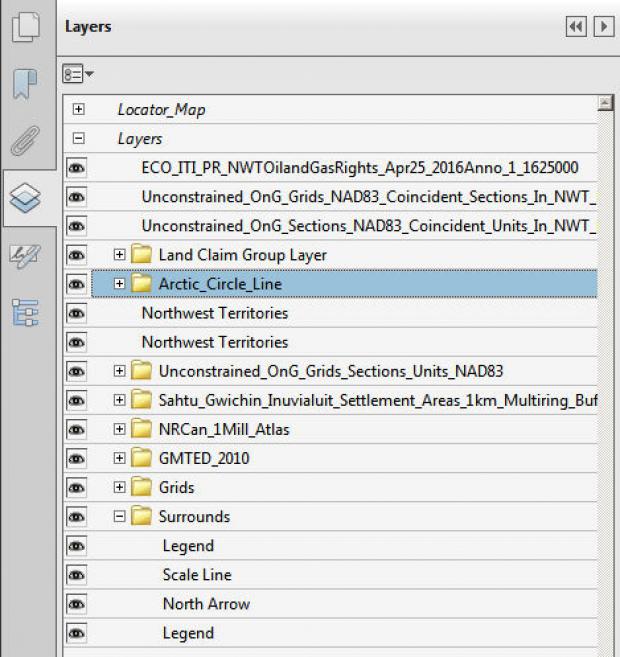Screen dimensions: 620x657
Task: Select the highlighted Arctic_Circle_Line row
Action: click(x=344, y=284)
